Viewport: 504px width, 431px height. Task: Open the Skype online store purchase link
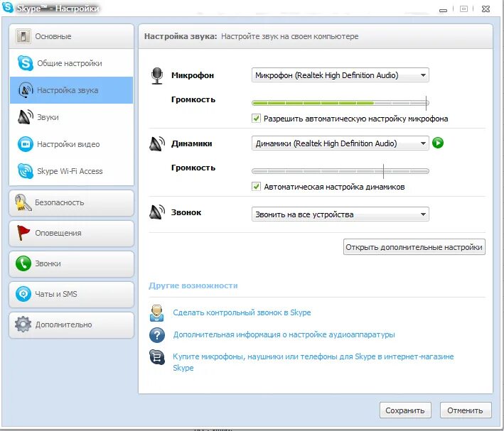pos(313,362)
